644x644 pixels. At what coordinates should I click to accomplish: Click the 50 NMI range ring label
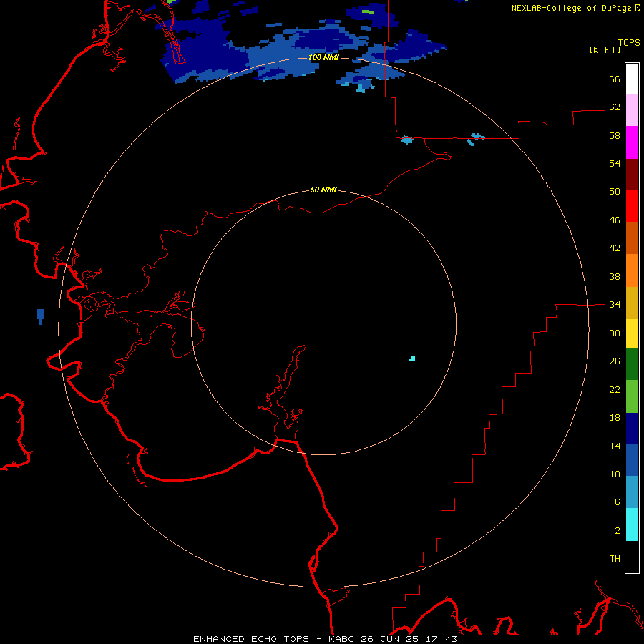pos(323,190)
